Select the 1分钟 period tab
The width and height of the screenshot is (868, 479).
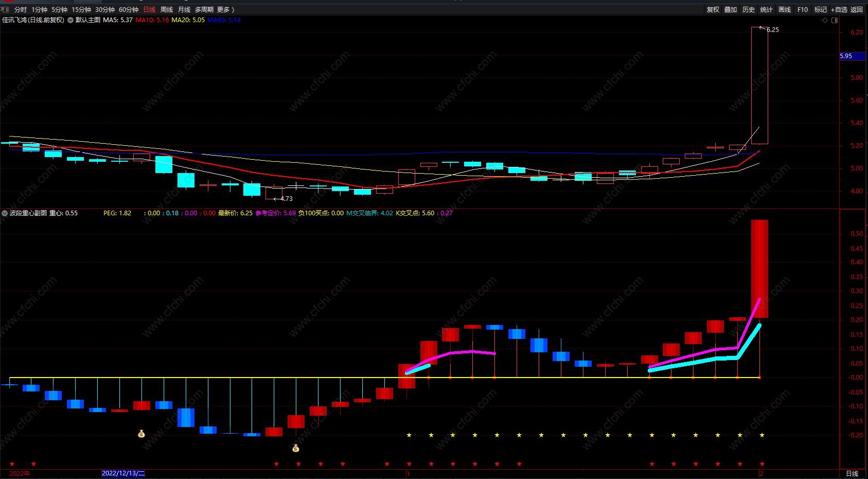coord(40,10)
